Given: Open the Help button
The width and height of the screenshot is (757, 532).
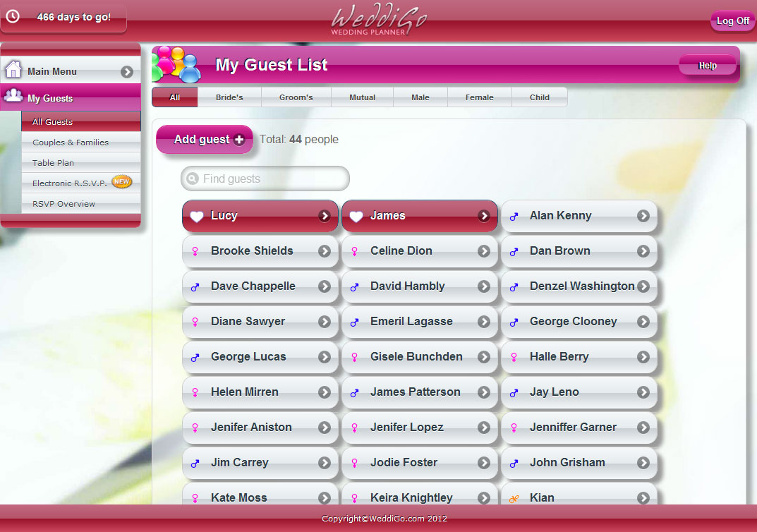Looking at the screenshot, I should click(707, 66).
